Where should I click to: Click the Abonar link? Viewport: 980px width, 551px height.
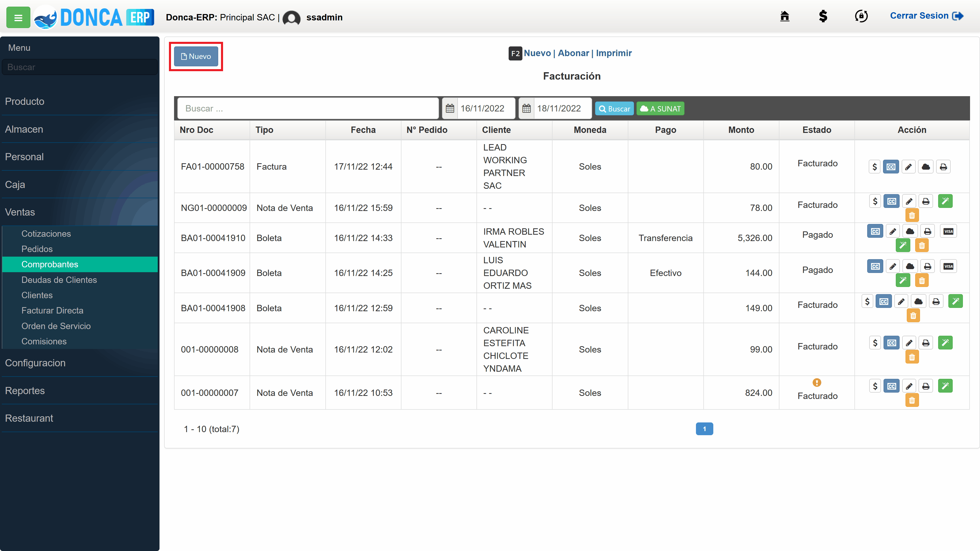coord(573,53)
